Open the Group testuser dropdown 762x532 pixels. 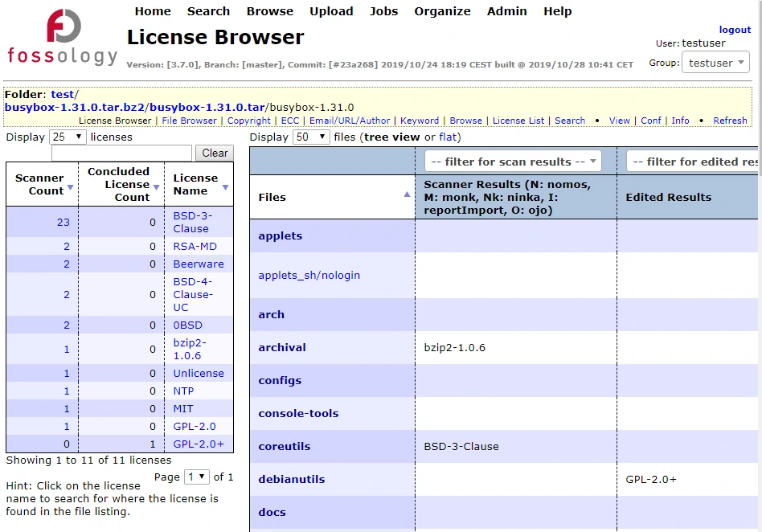pyautogui.click(x=715, y=63)
